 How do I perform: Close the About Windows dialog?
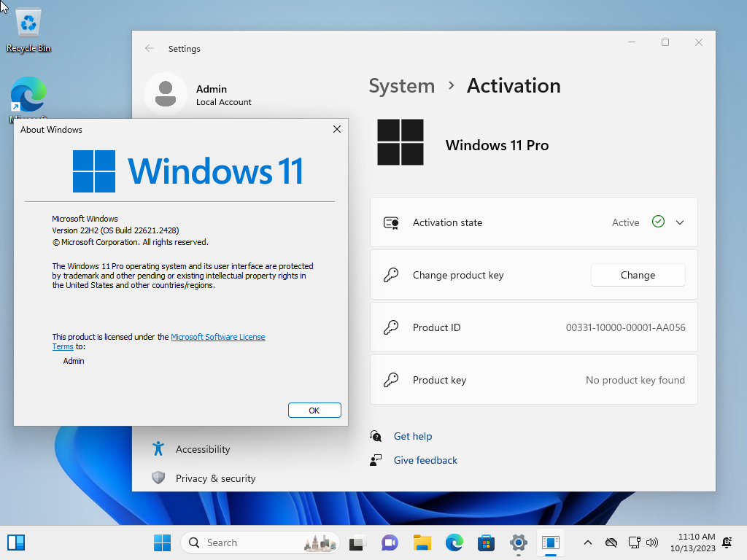tap(337, 129)
